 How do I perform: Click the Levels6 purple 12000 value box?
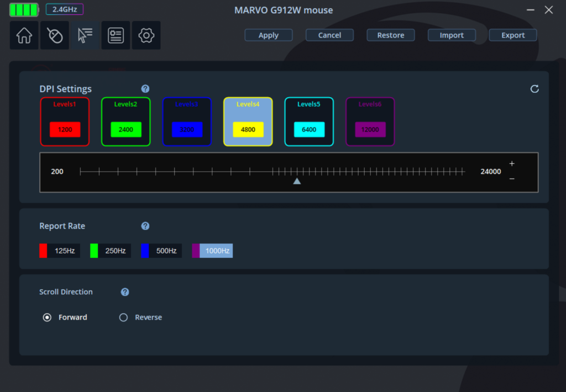tap(370, 130)
